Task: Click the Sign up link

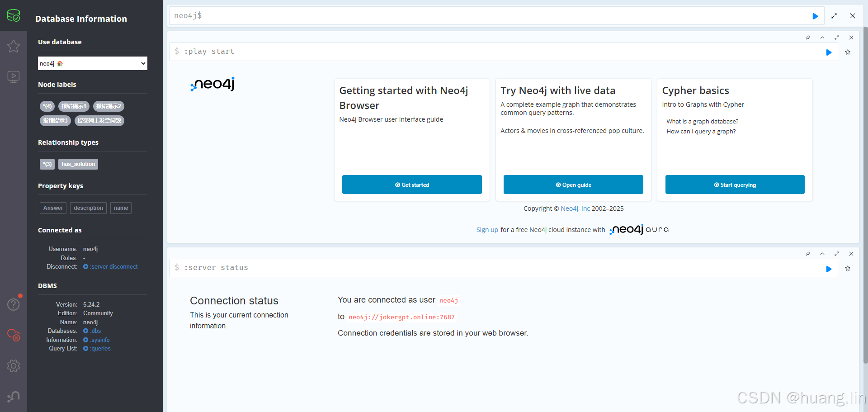Action: click(487, 230)
